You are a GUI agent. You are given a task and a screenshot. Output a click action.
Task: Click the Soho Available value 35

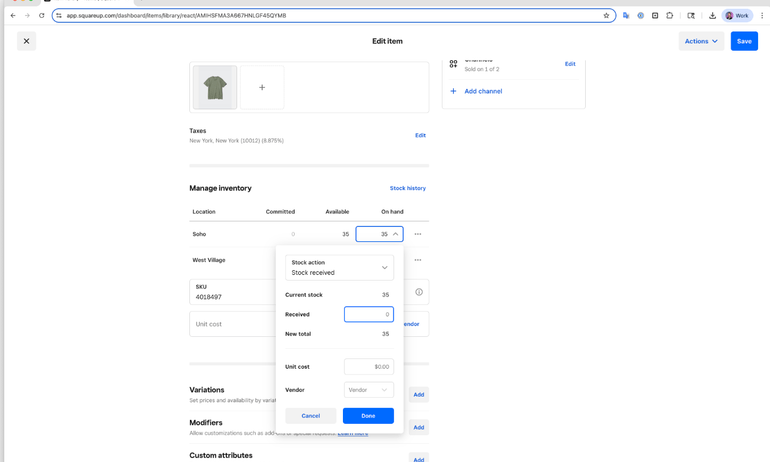click(x=346, y=234)
